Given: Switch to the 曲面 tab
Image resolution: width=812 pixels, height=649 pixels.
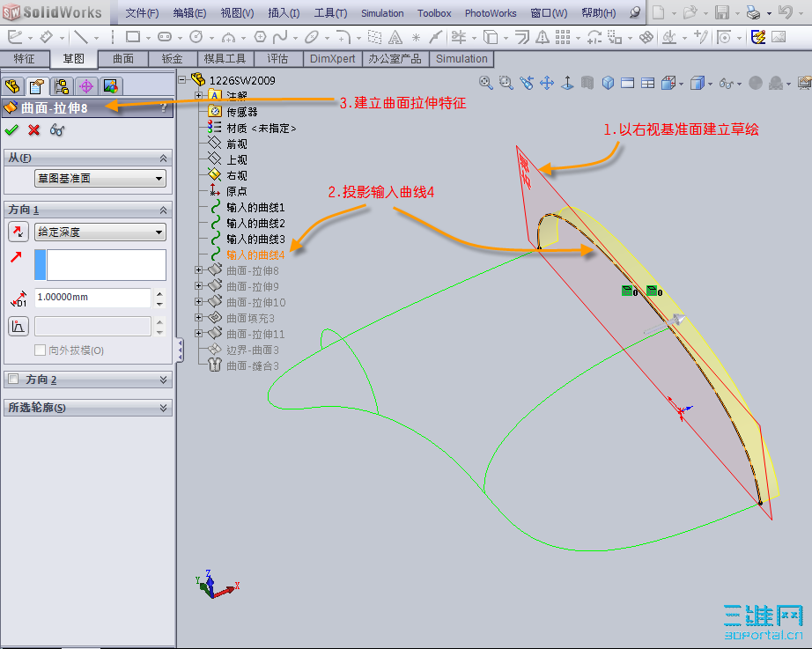Looking at the screenshot, I should coord(123,59).
